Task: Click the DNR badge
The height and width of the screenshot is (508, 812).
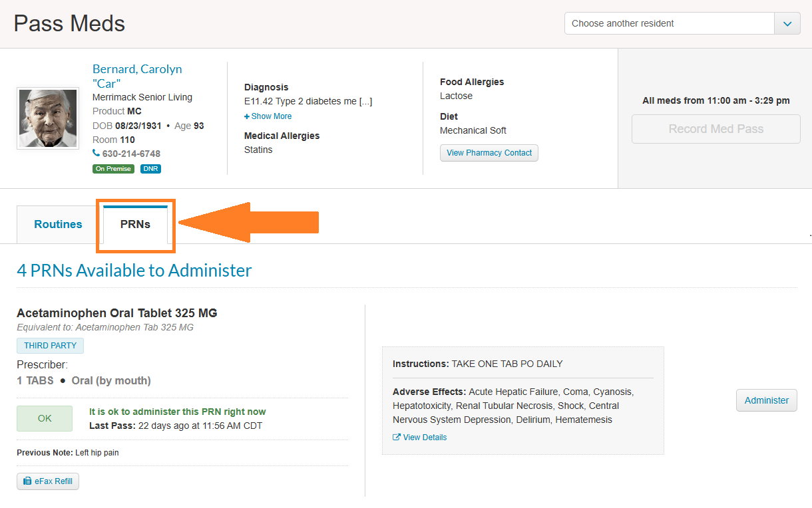Action: (x=150, y=169)
